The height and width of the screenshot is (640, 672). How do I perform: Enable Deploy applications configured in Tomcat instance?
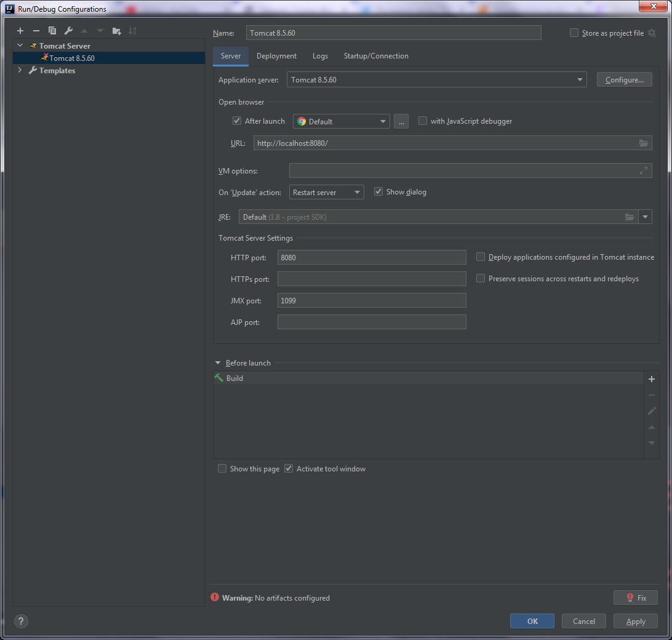coord(481,257)
